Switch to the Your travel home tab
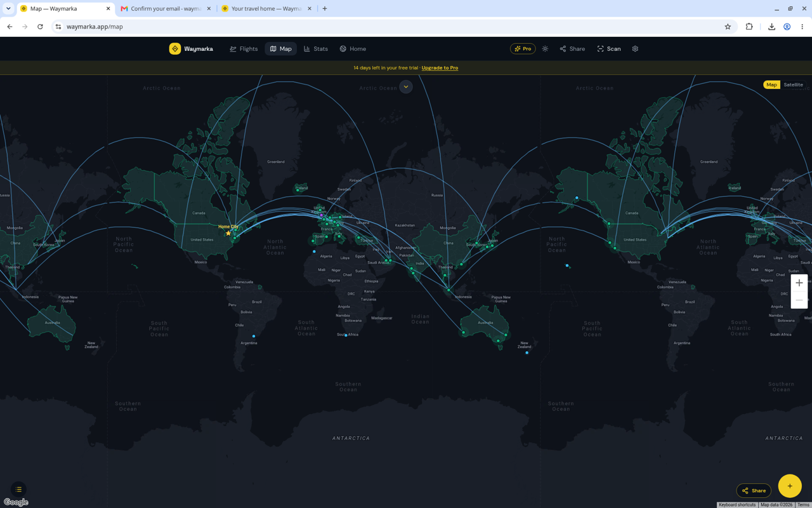 (x=267, y=9)
